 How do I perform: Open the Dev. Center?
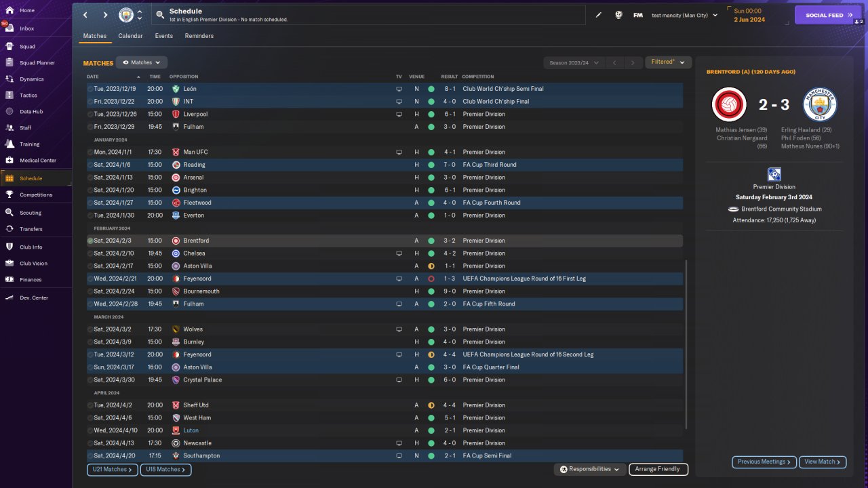point(35,298)
